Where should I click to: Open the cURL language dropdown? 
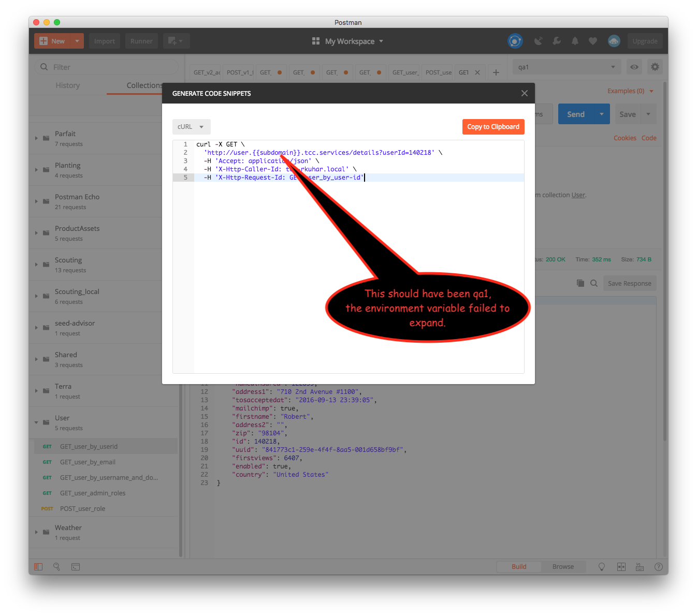(x=191, y=127)
